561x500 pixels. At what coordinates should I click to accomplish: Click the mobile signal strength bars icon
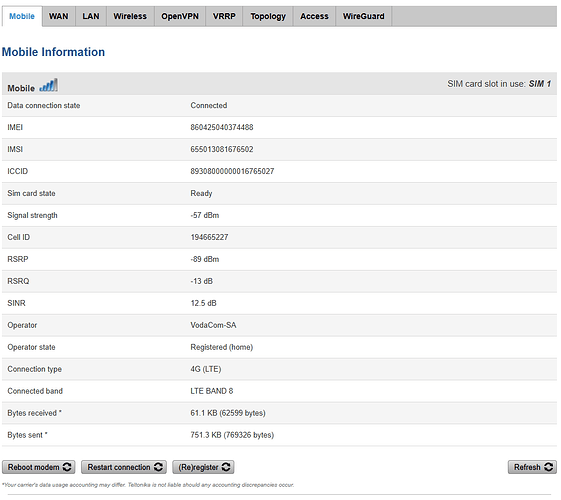pyautogui.click(x=48, y=85)
